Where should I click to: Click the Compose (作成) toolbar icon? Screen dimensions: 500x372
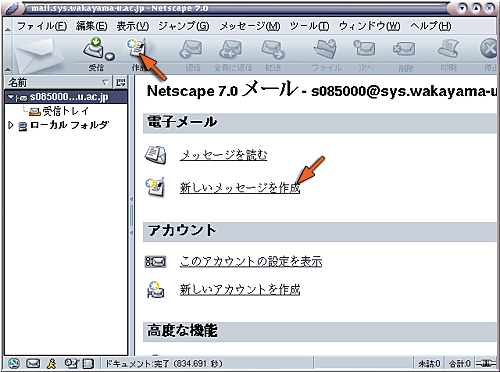[x=137, y=48]
